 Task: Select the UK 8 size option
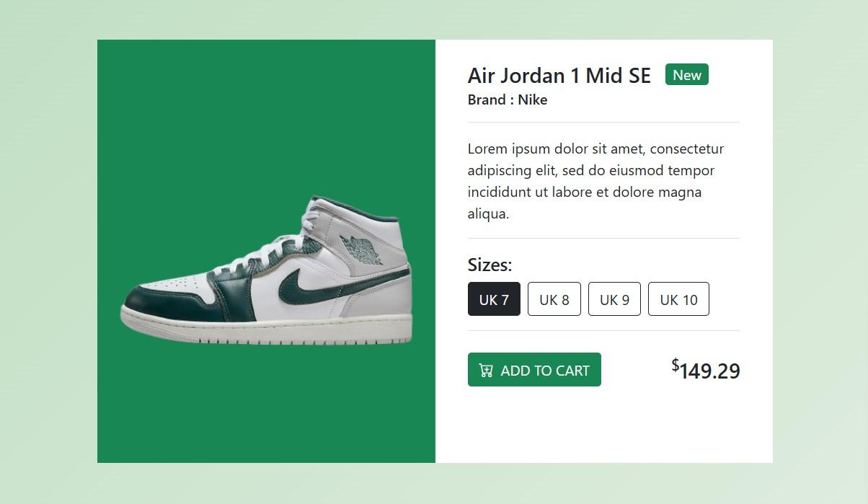pos(554,299)
